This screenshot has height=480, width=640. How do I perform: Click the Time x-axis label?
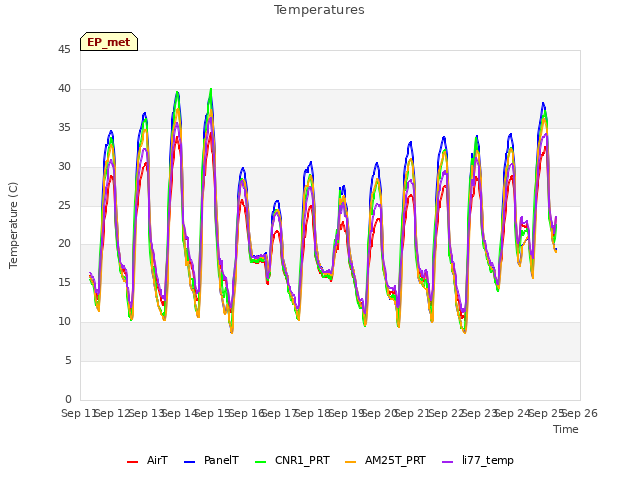click(x=566, y=429)
